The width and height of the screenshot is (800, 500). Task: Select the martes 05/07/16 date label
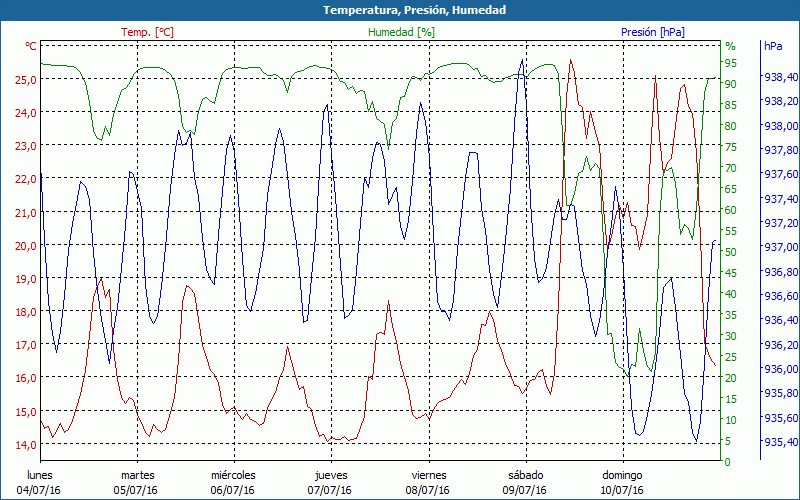(x=137, y=482)
